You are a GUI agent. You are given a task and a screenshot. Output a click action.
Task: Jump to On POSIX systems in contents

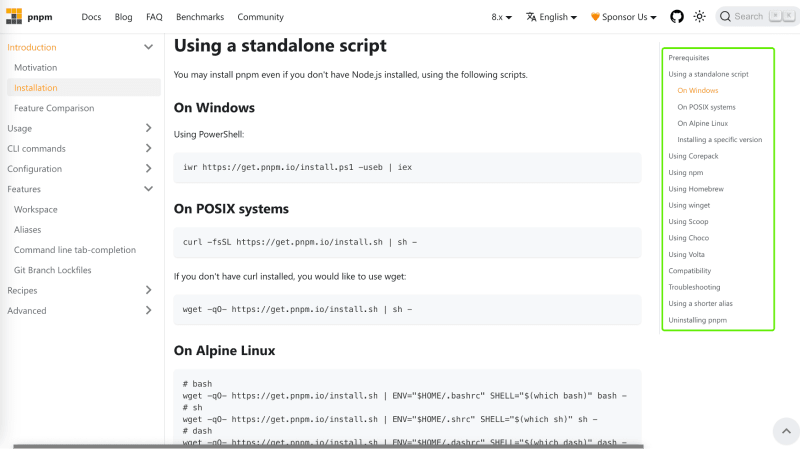(x=706, y=107)
